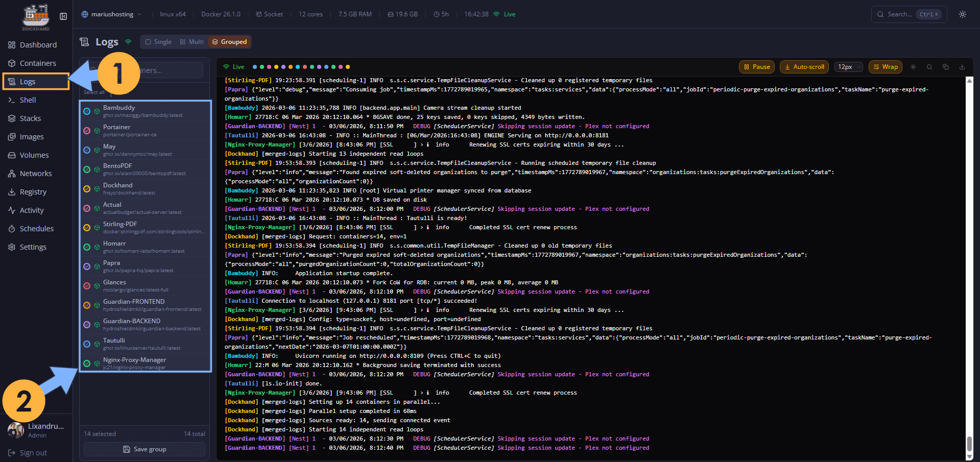Open the Shell from the sidebar

(28, 100)
